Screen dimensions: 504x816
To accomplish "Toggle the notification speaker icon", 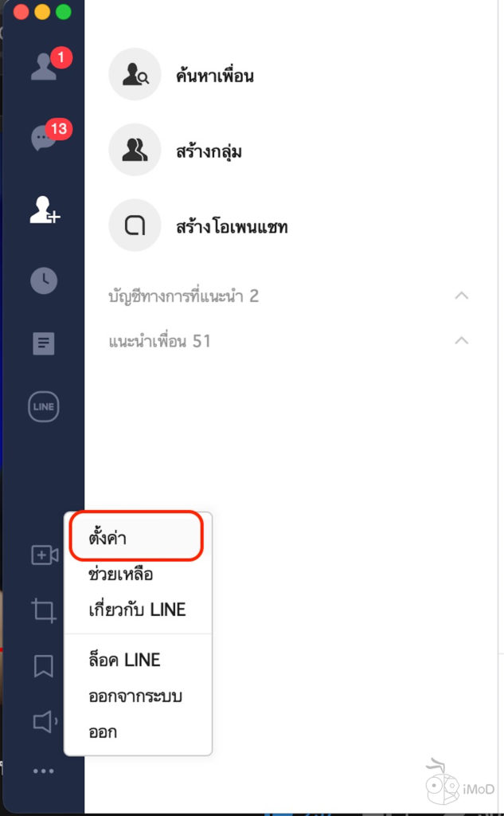I will click(45, 721).
